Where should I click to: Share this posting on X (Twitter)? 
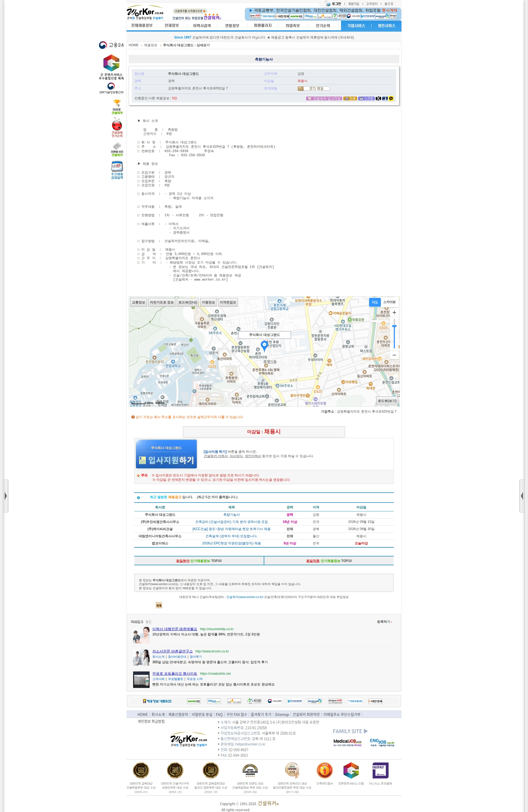[x=378, y=98]
